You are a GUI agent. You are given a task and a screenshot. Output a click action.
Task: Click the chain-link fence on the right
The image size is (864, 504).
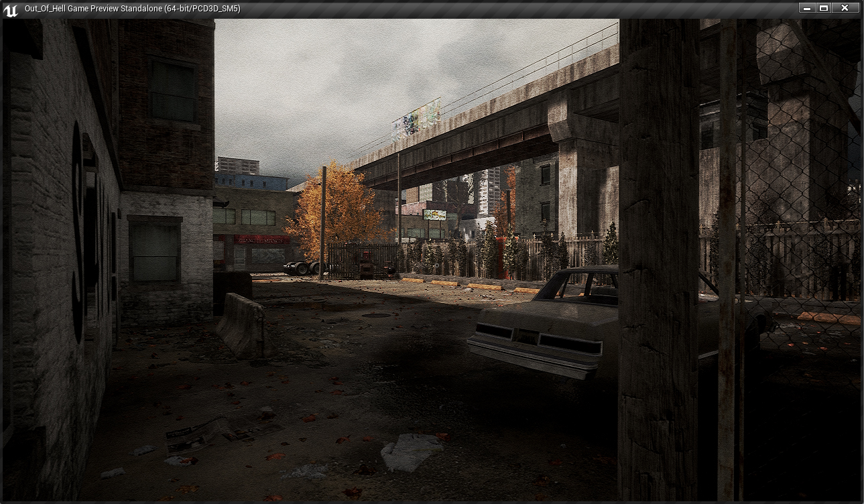pyautogui.click(x=798, y=201)
